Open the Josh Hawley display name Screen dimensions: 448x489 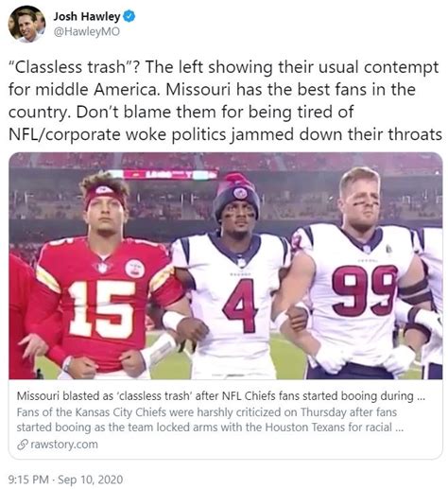87,16
